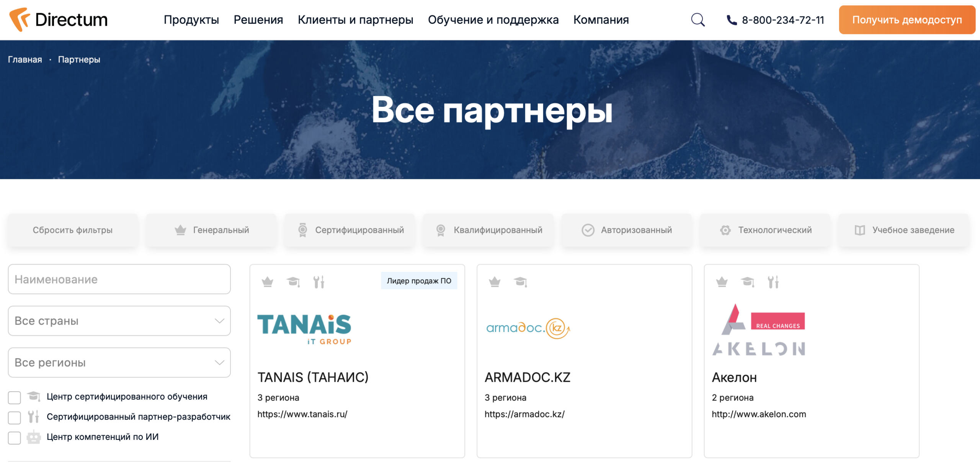Image resolution: width=980 pixels, height=469 pixels.
Task: Open the Обучение и поддержка menu
Action: coord(493,20)
